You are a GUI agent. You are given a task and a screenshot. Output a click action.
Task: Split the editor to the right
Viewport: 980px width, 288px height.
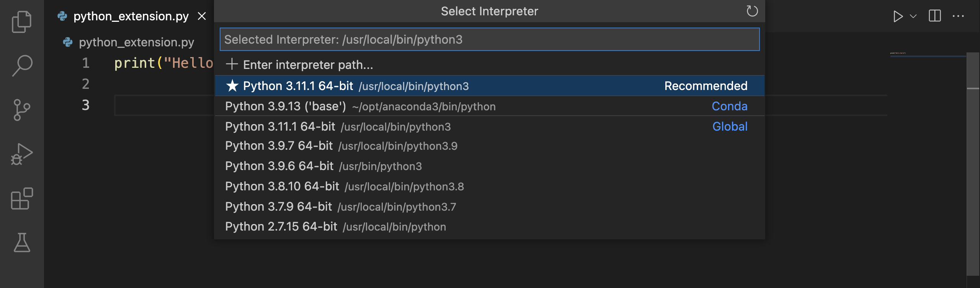tap(934, 16)
